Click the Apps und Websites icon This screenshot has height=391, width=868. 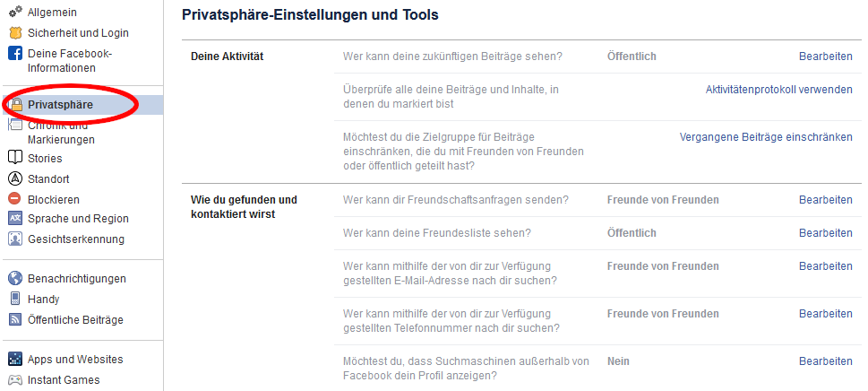pos(14,360)
